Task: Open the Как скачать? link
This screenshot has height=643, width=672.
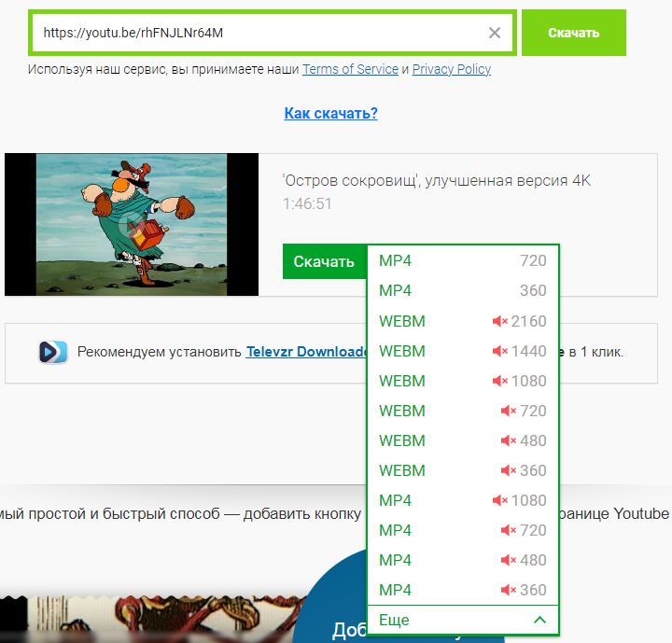Action: pyautogui.click(x=330, y=113)
